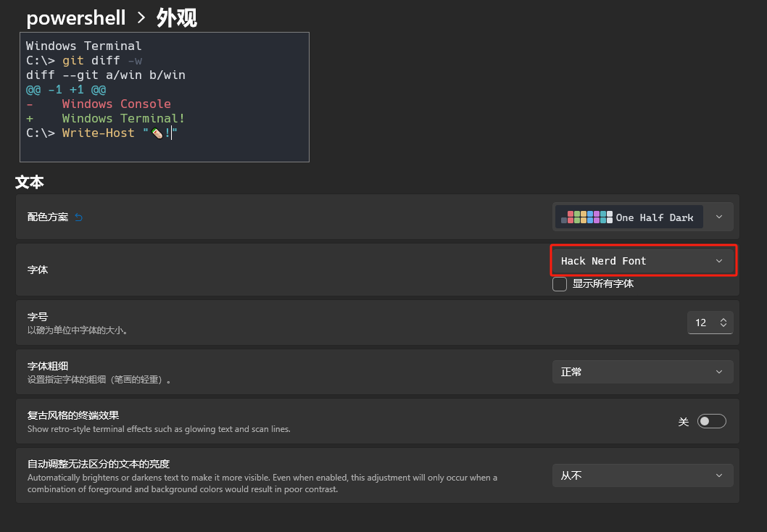Click the 'Write-Host' command in preview
Viewport: 767px width, 532px height.
tap(98, 133)
